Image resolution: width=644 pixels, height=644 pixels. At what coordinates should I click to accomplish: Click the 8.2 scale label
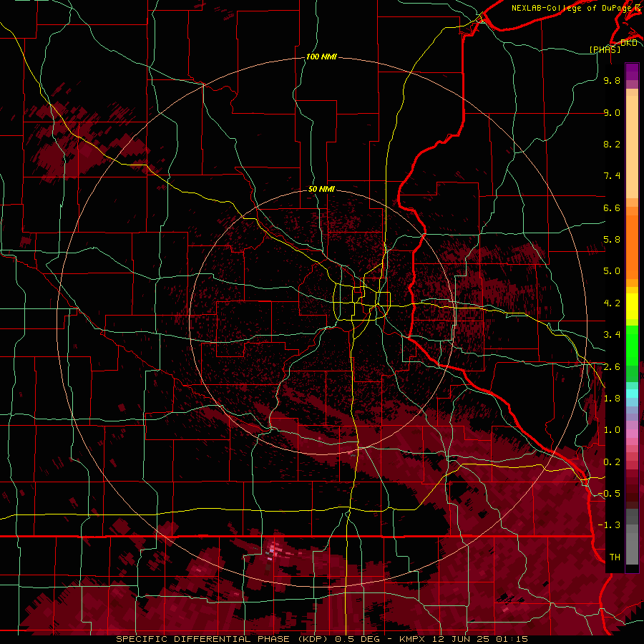[x=612, y=144]
